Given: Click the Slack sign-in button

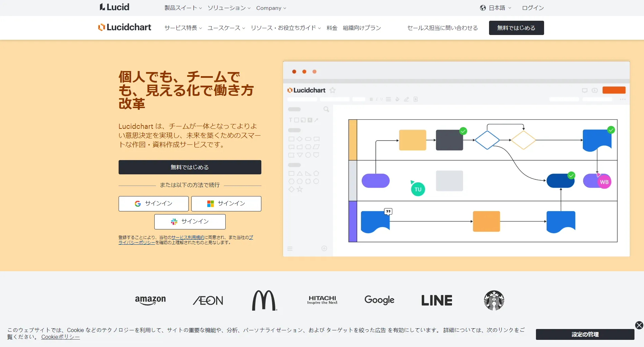Looking at the screenshot, I should tap(190, 222).
